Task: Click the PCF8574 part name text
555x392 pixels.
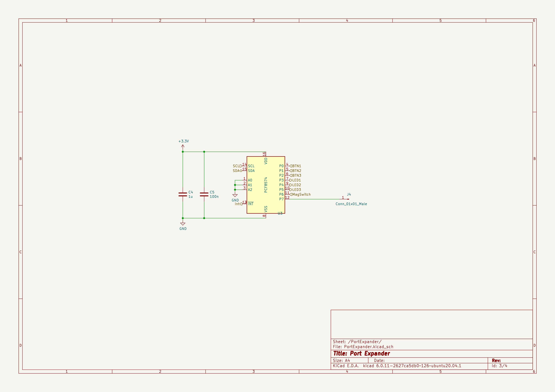Action: pyautogui.click(x=266, y=185)
